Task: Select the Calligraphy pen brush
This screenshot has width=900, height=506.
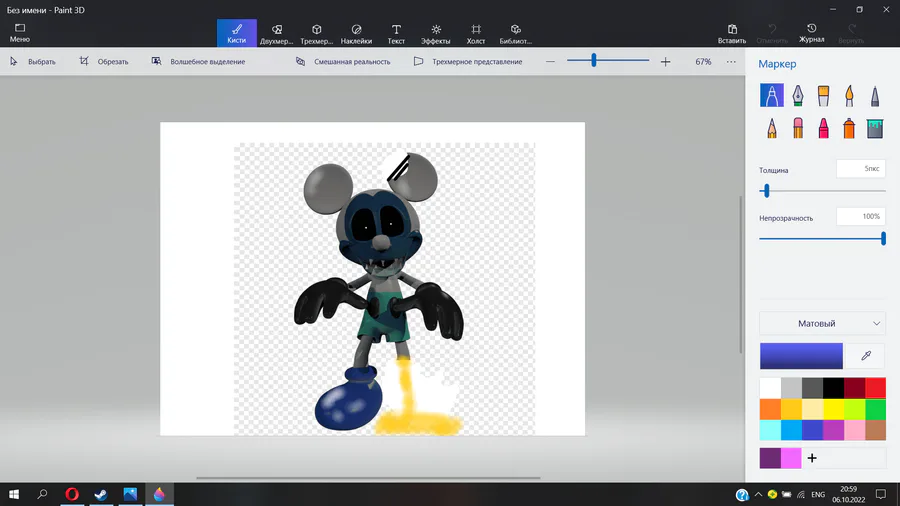Action: tap(798, 95)
